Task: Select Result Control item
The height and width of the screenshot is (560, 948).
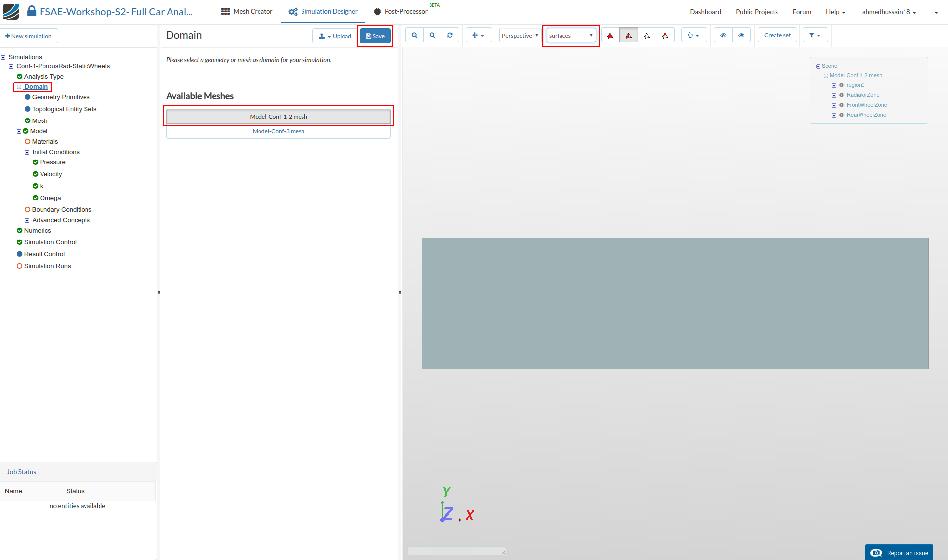Action: 44,254
